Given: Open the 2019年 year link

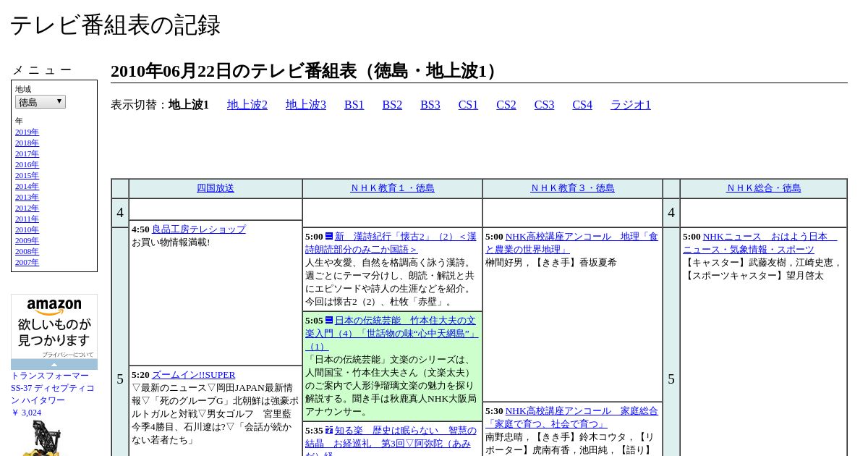Looking at the screenshot, I should click(x=27, y=132).
